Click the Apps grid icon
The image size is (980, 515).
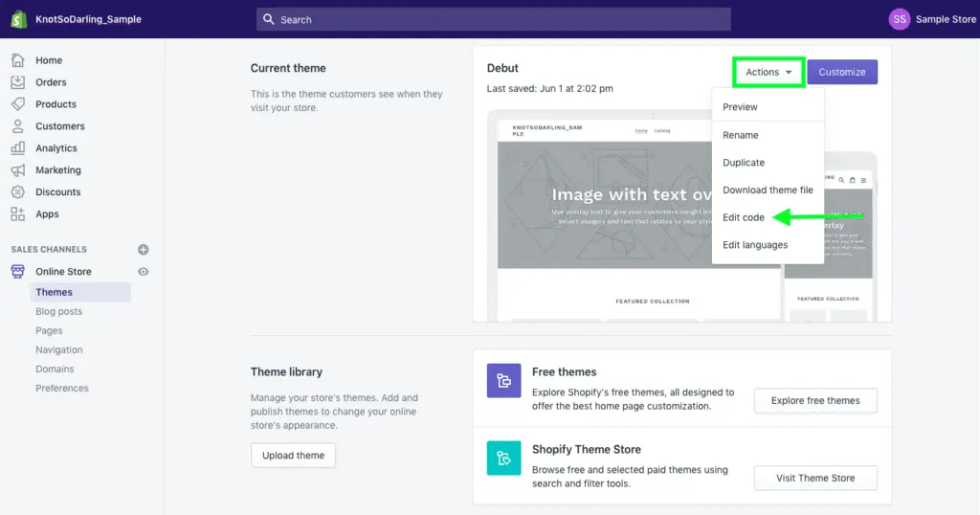pos(18,214)
